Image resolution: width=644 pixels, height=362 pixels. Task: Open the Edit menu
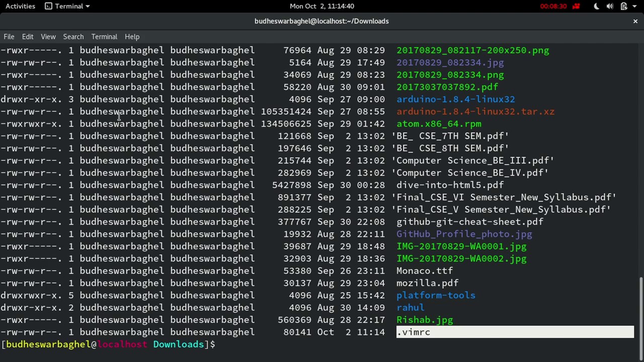[27, 36]
